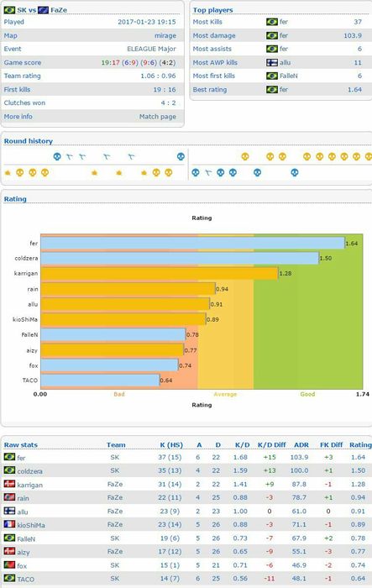This screenshot has height=588, width=372.
Task: Sort raw stats by Team column
Action: pos(116,444)
